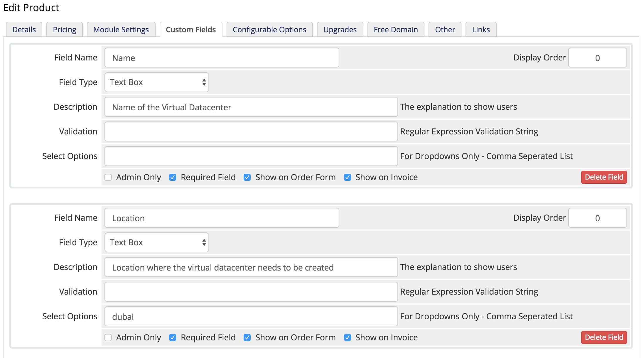The image size is (644, 358).
Task: Click Display Order box of Location field
Action: pyautogui.click(x=597, y=218)
